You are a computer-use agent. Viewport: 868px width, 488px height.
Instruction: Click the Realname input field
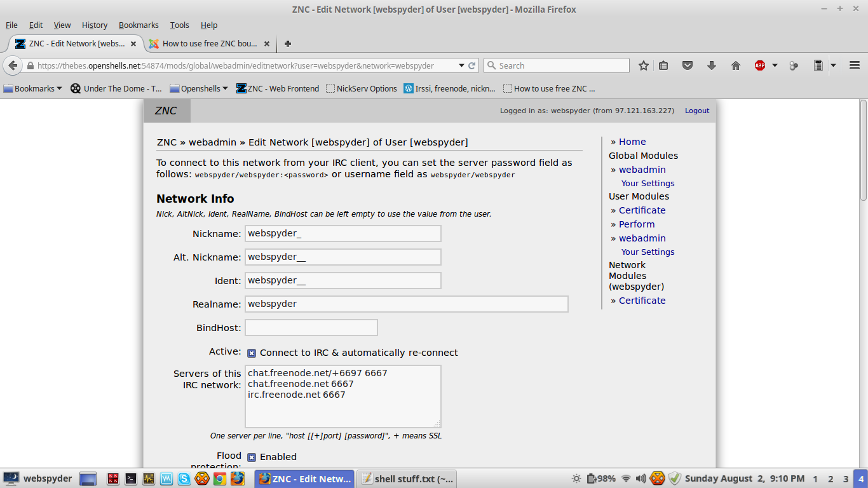[407, 304]
